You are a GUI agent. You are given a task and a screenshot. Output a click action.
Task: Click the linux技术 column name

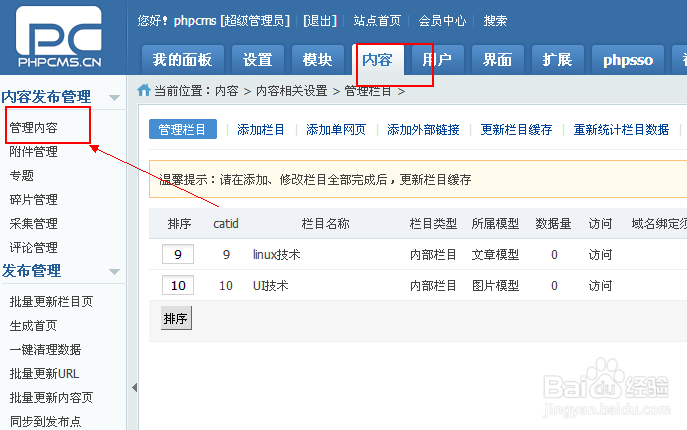[x=276, y=255]
